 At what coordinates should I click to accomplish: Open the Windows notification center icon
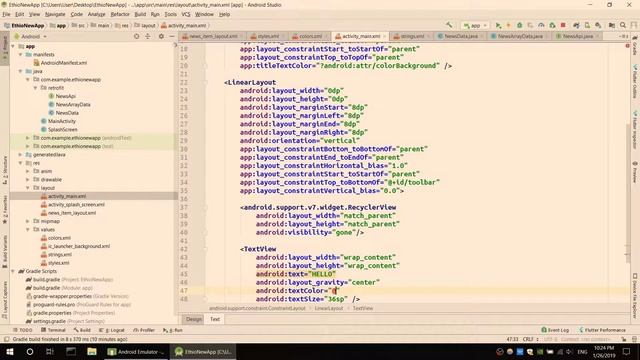coord(627,351)
